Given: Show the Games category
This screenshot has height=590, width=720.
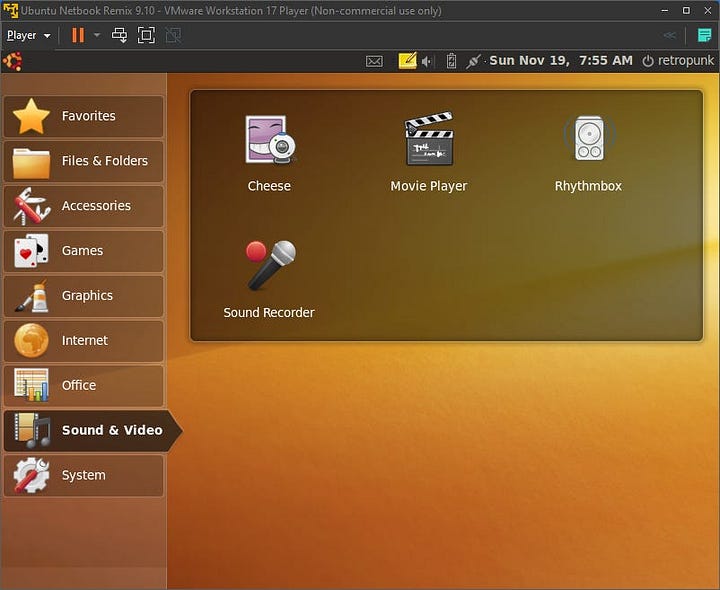Looking at the screenshot, I should [84, 251].
